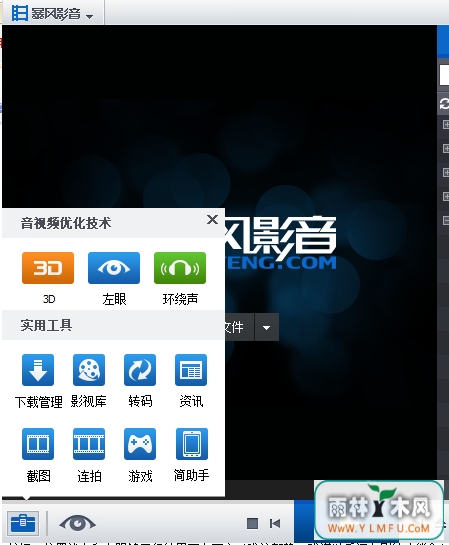Skip to the previous track
The width and height of the screenshot is (449, 545).
(x=275, y=523)
